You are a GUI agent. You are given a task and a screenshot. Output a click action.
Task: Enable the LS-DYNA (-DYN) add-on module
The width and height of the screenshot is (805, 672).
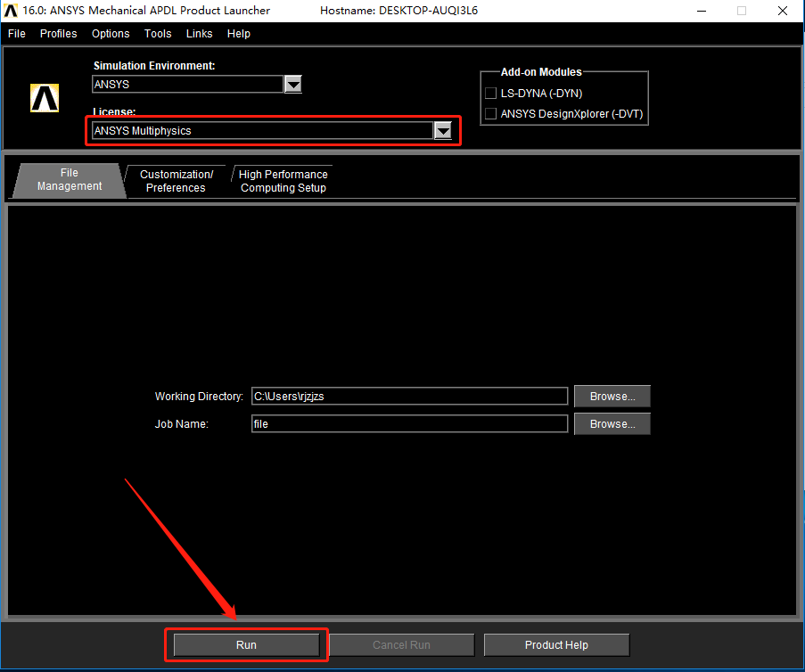(491, 93)
